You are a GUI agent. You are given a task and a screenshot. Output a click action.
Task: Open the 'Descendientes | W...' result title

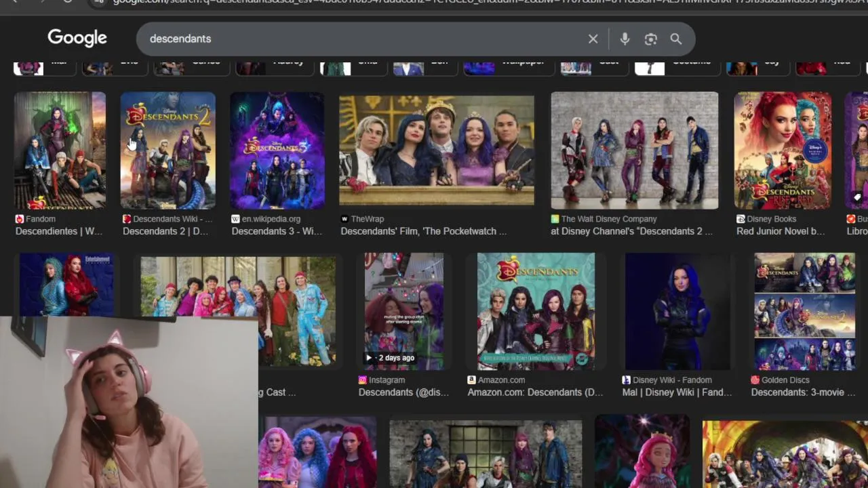(59, 231)
